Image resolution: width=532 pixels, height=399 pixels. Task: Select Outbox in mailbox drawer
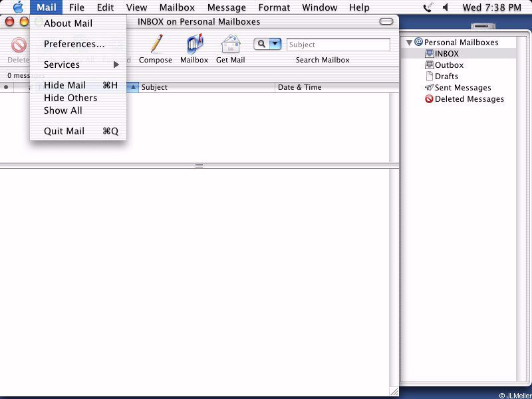pyautogui.click(x=459, y=65)
